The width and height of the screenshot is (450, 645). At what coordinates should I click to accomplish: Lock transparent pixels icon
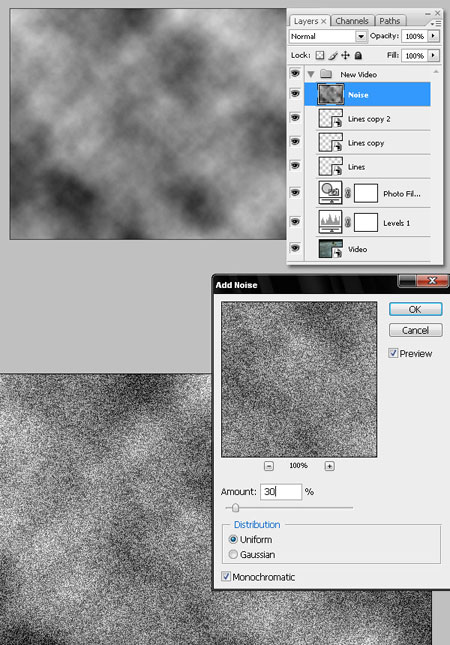coord(320,55)
